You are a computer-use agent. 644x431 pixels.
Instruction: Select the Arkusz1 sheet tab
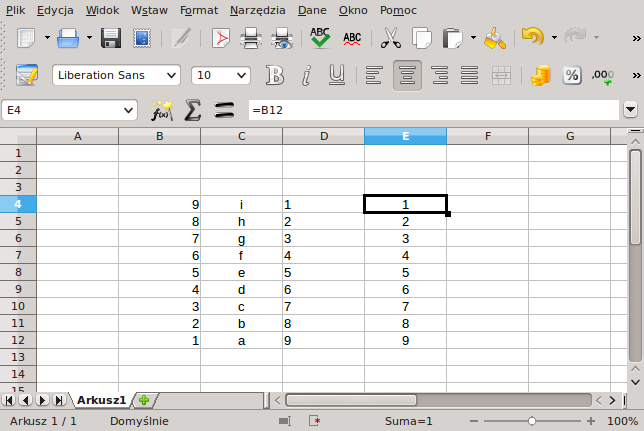(101, 400)
